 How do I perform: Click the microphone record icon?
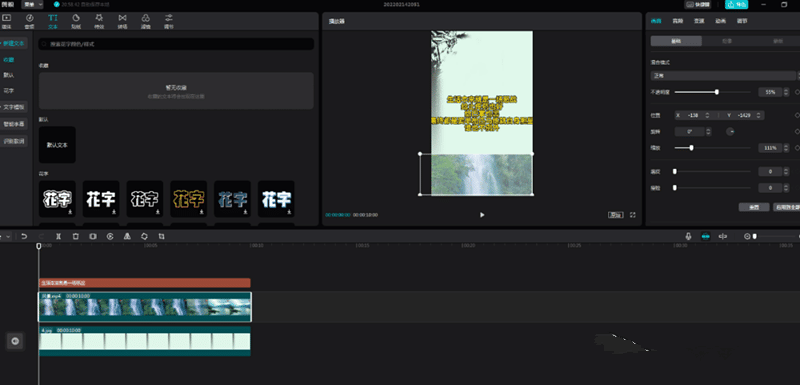click(688, 236)
